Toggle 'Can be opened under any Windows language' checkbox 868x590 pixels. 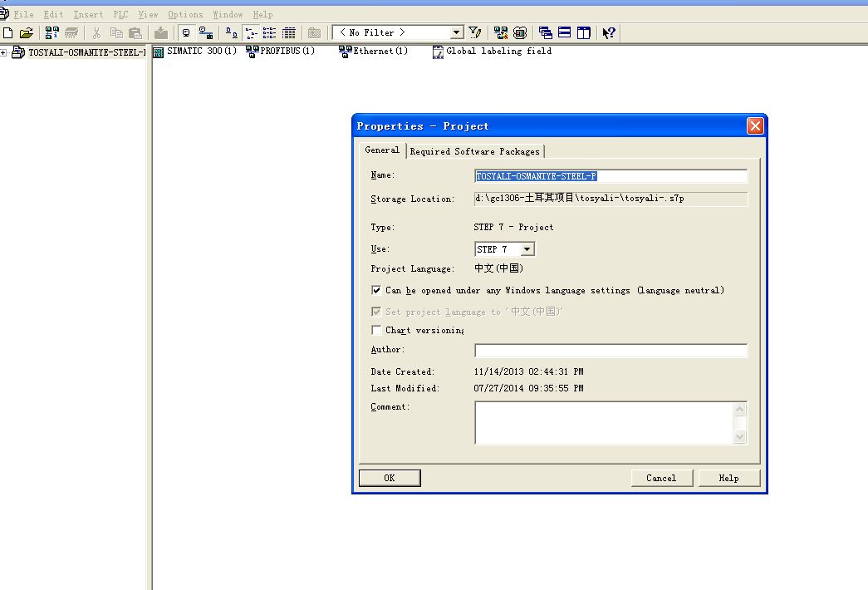pos(376,290)
